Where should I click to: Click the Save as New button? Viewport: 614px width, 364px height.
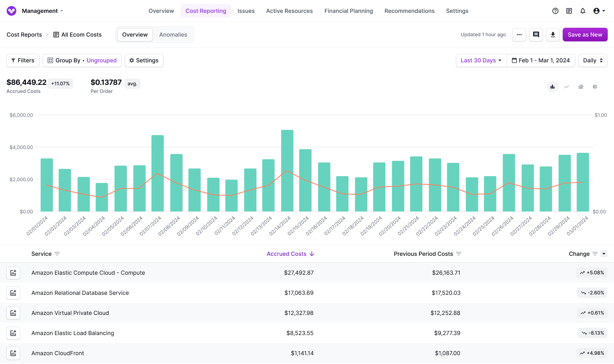point(585,35)
